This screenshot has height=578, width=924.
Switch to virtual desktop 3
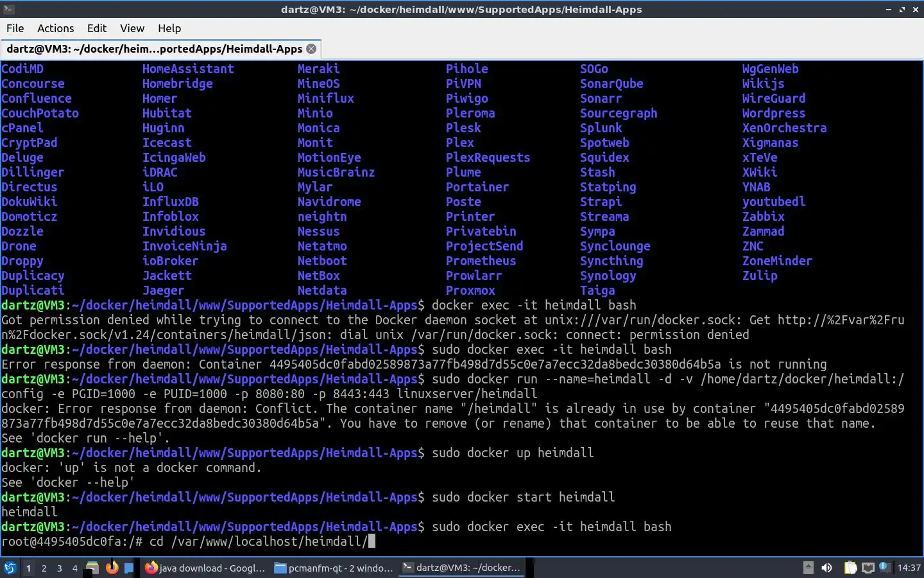pyautogui.click(x=60, y=568)
